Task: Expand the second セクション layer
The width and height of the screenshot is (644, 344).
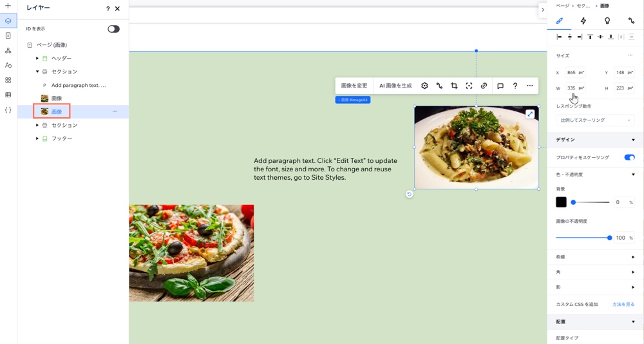Action: pyautogui.click(x=37, y=125)
